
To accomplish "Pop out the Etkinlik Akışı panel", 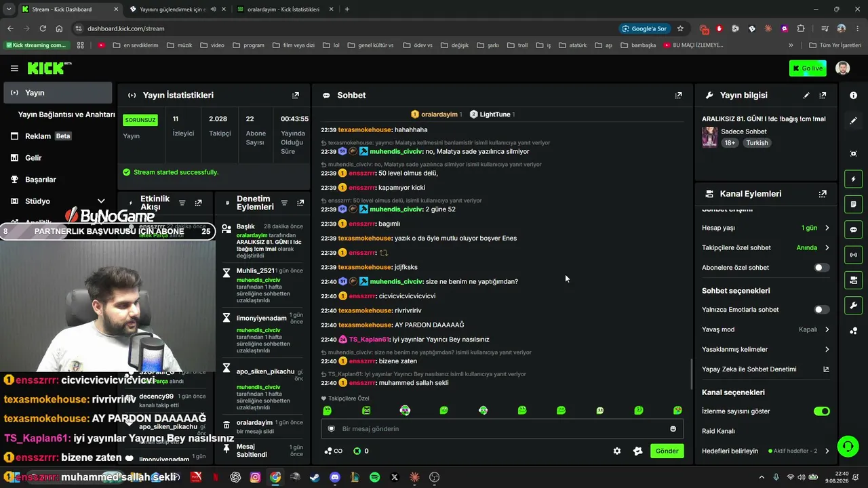I will coord(198,203).
